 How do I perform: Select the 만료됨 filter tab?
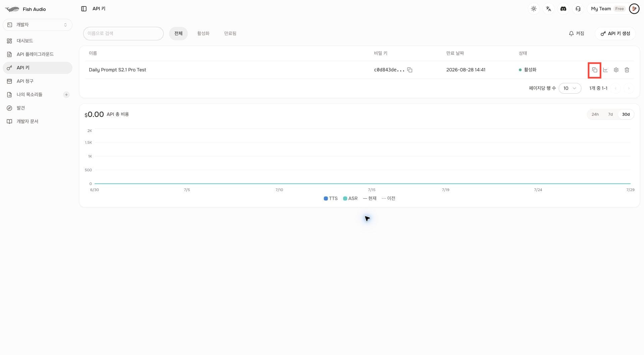pos(230,34)
